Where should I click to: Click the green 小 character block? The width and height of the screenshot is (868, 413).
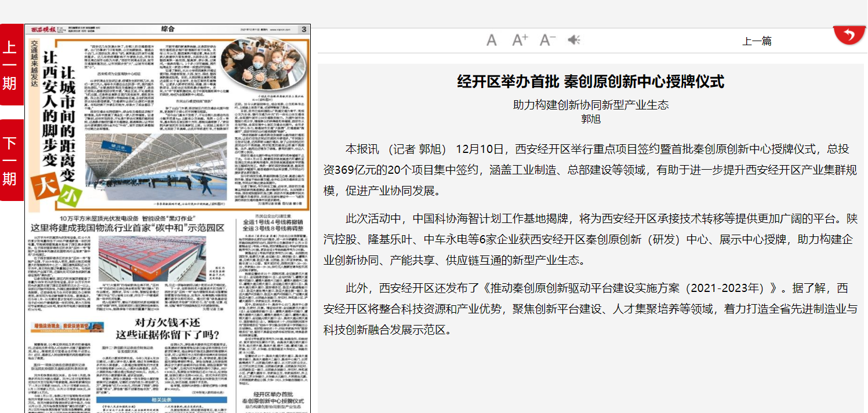[70, 197]
